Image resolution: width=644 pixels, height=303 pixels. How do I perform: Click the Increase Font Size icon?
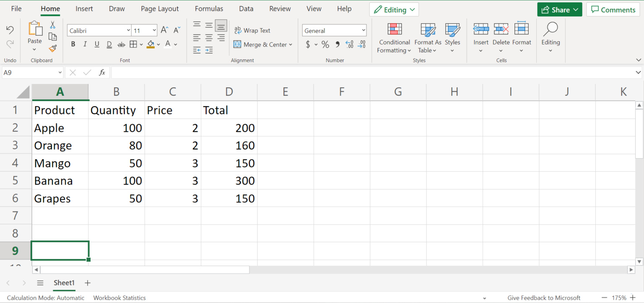click(x=165, y=30)
